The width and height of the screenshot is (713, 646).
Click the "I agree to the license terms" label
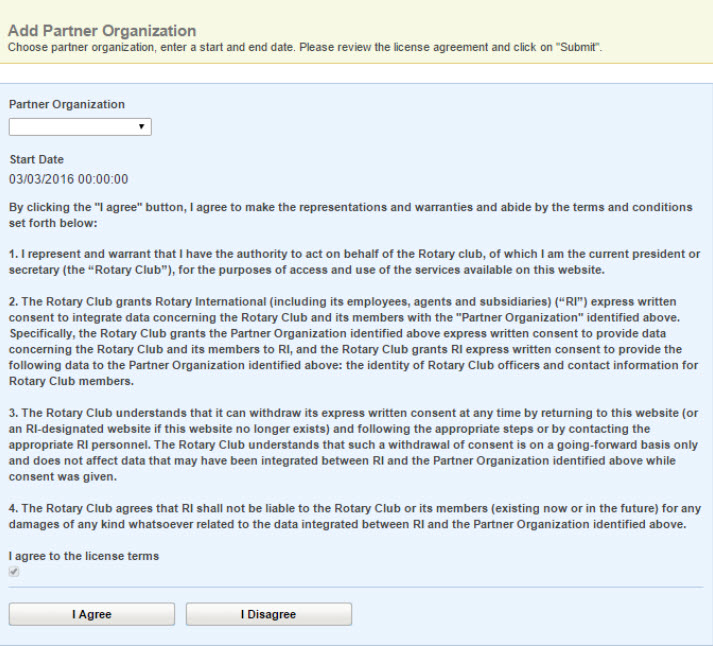pyautogui.click(x=84, y=556)
